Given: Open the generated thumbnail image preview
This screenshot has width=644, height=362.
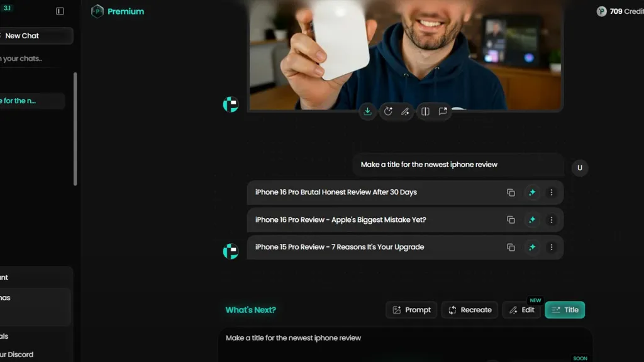Looking at the screenshot, I should click(405, 55).
